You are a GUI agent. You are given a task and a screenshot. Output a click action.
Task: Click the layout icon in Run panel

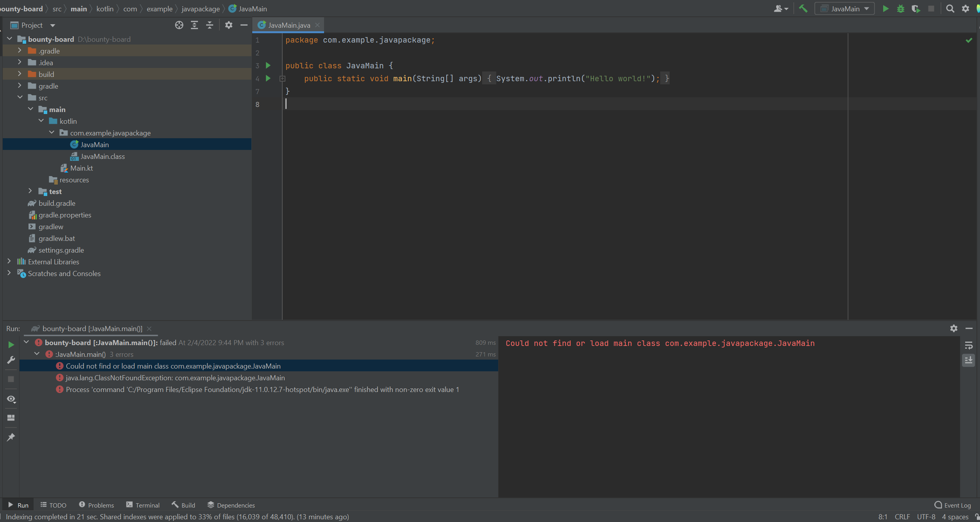tap(11, 418)
